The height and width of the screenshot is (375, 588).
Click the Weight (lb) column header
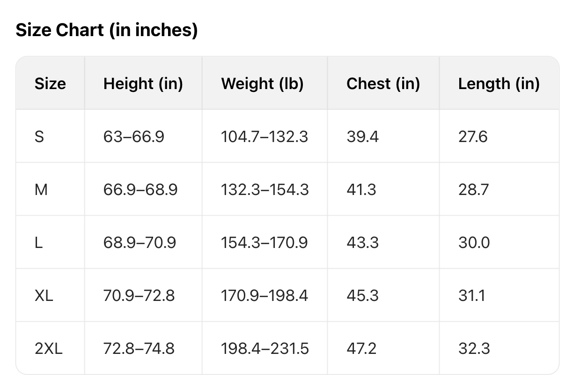[262, 84]
